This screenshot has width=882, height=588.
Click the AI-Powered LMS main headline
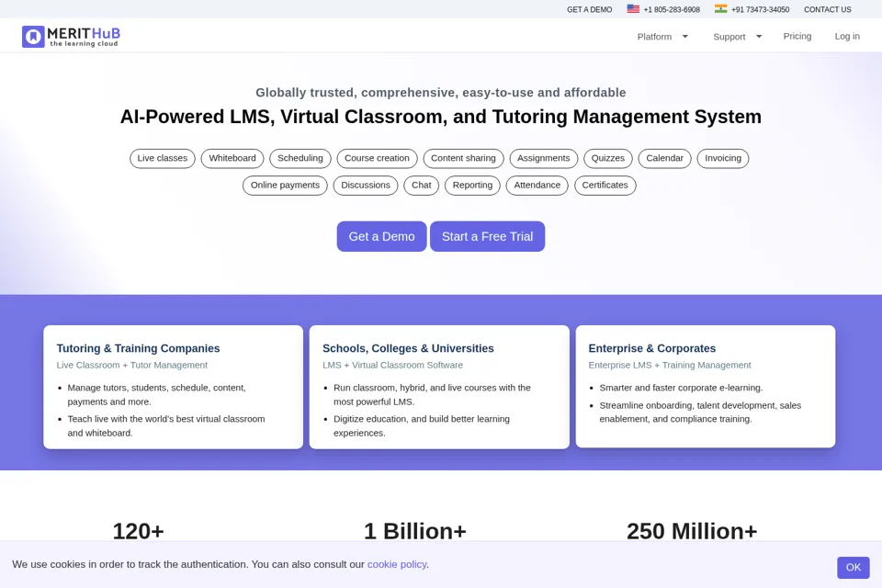coord(441,117)
